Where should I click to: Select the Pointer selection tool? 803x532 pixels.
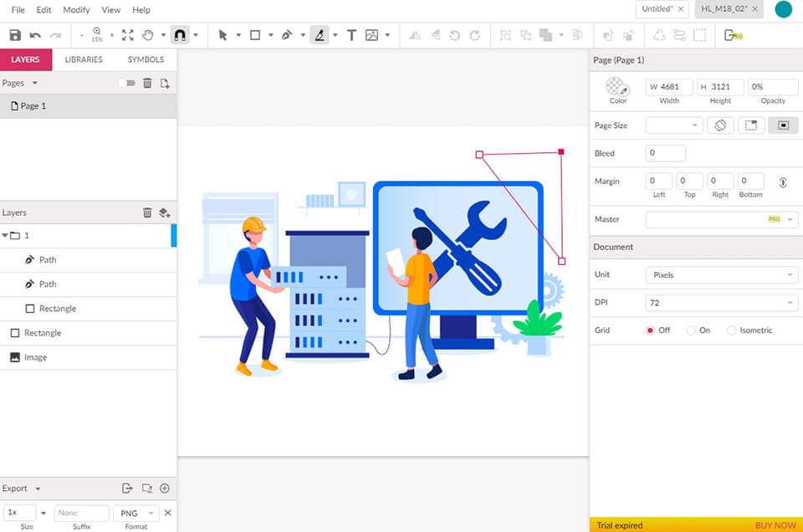[x=222, y=35]
